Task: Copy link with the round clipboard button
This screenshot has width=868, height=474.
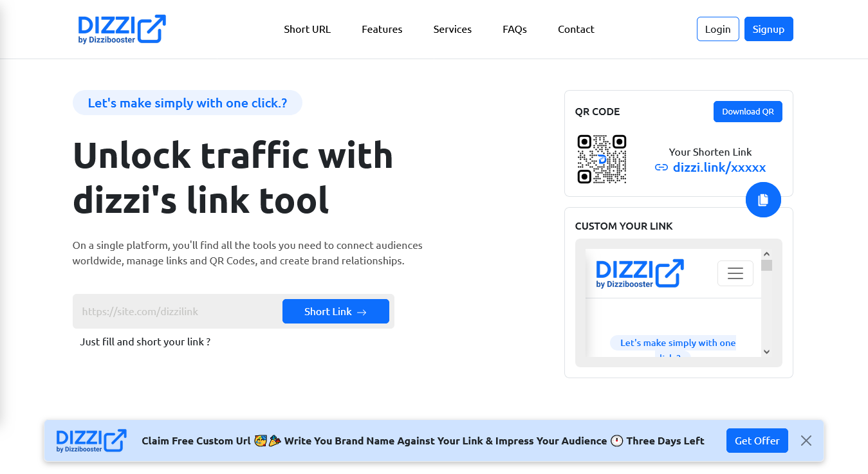Action: pos(763,199)
